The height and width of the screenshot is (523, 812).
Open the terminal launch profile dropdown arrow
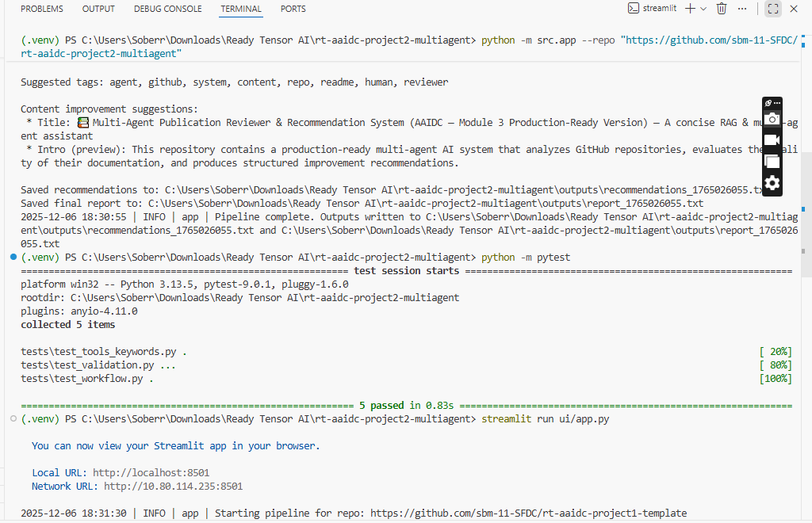click(704, 9)
